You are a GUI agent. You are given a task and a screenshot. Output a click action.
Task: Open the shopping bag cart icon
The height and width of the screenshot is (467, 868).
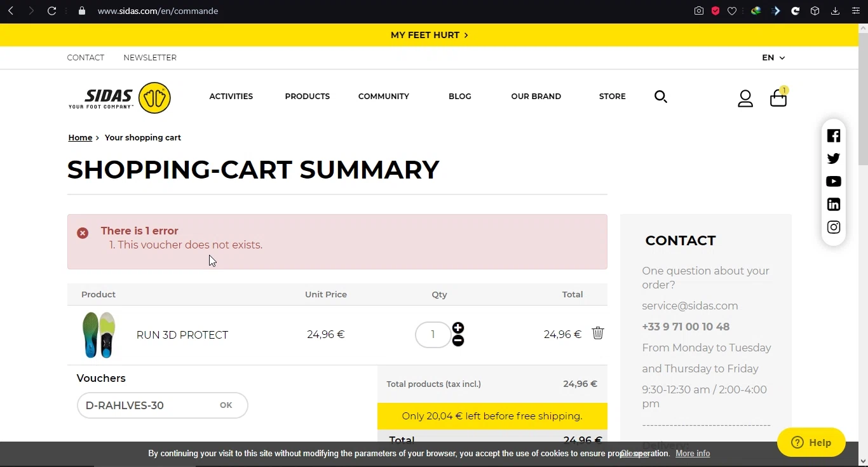click(778, 98)
